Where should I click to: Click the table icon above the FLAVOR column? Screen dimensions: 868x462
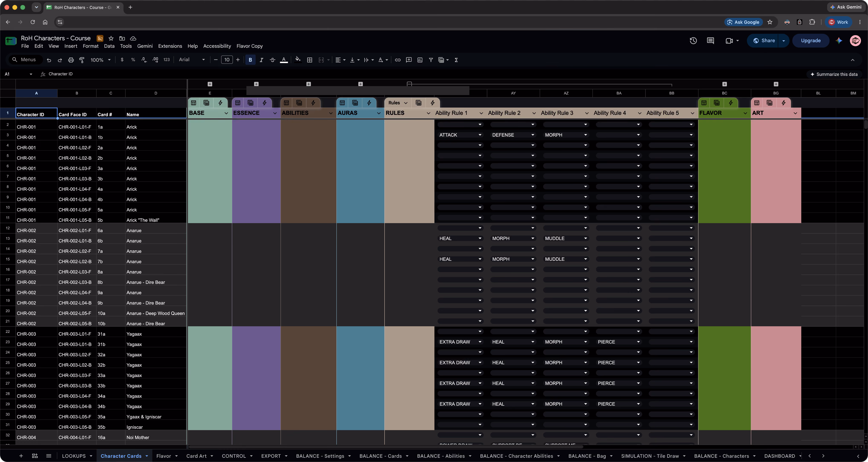(x=704, y=103)
